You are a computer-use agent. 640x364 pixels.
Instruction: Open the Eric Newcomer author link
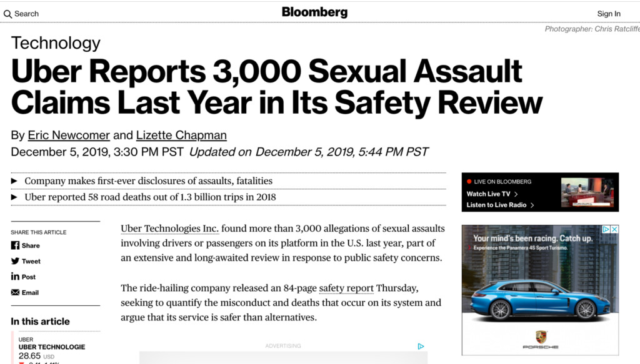pyautogui.click(x=69, y=135)
